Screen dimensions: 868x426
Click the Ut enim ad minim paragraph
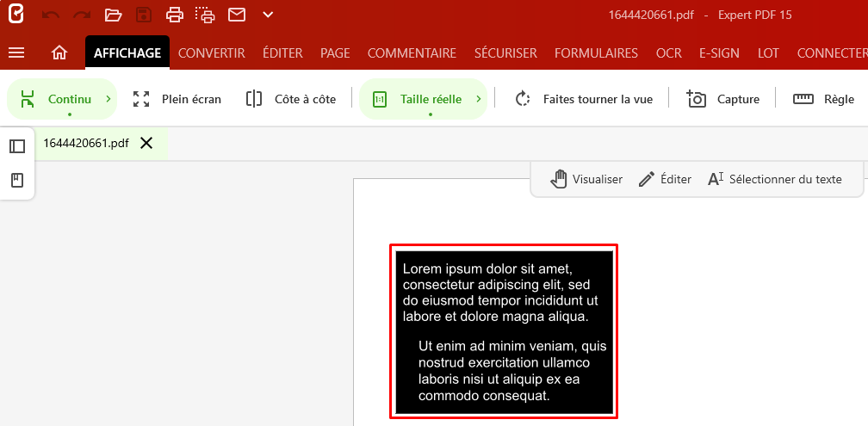point(512,371)
